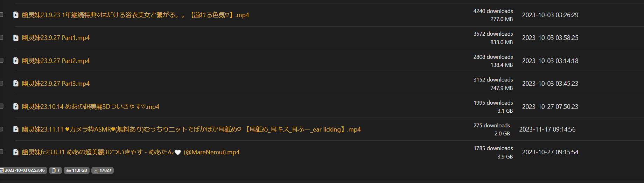Click the download count badge showing 17827
This screenshot has height=183, width=644.
pos(103,170)
